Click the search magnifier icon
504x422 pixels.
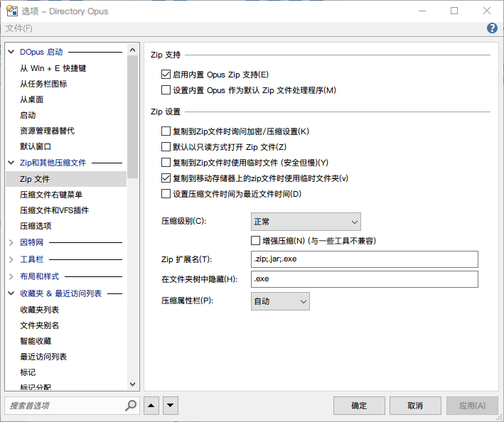[131, 405]
